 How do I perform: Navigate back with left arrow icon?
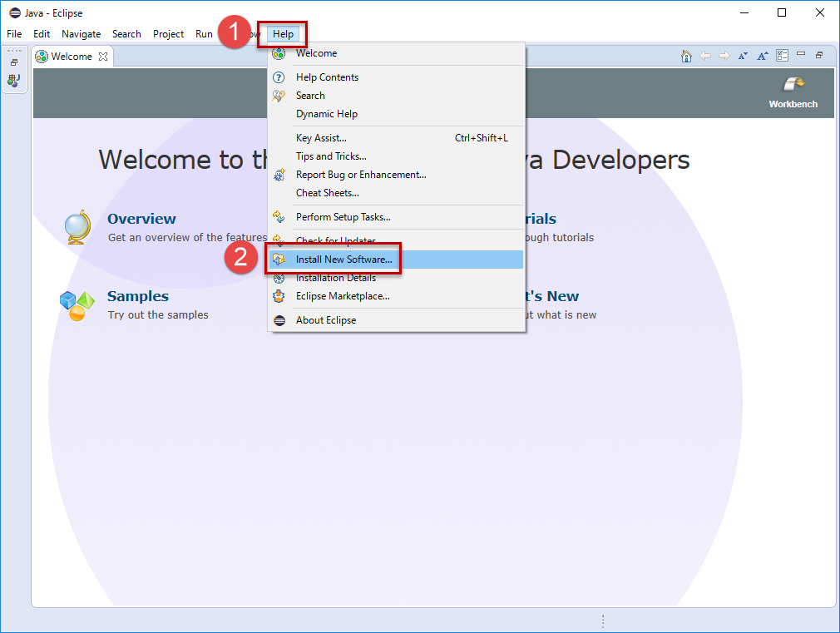(705, 56)
